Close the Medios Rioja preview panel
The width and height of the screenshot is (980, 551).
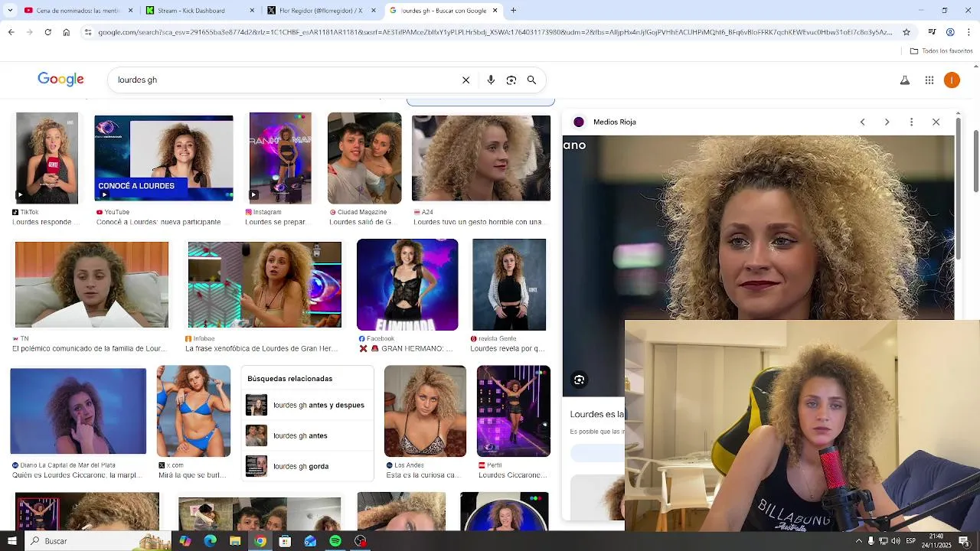pyautogui.click(x=936, y=122)
